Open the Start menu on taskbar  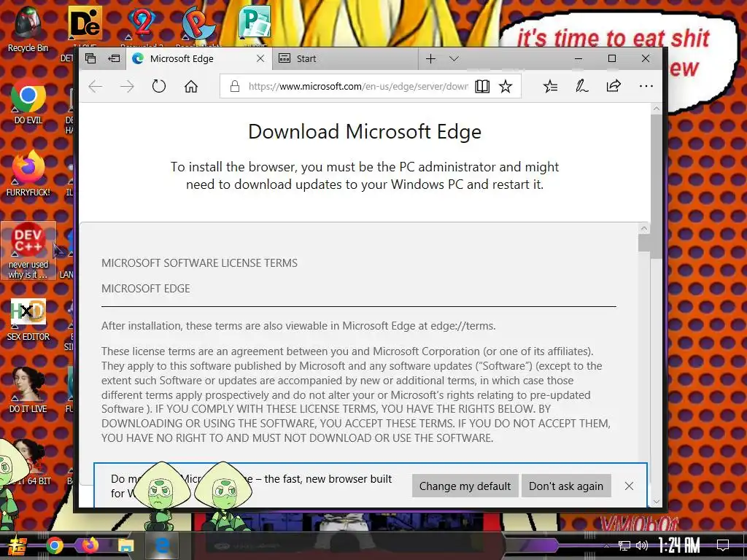(18, 545)
